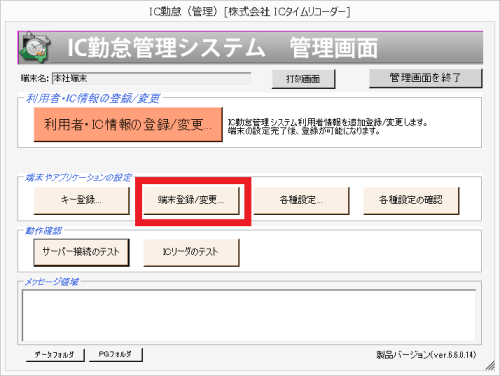This screenshot has width=500, height=376.
Task: Open the データフォルダ button
Action: pos(55,355)
